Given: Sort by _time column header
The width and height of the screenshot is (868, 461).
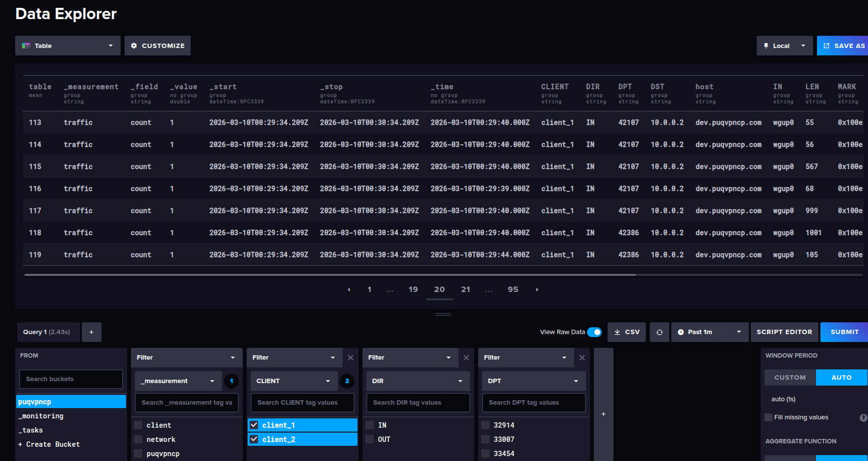Looking at the screenshot, I should pos(442,87).
